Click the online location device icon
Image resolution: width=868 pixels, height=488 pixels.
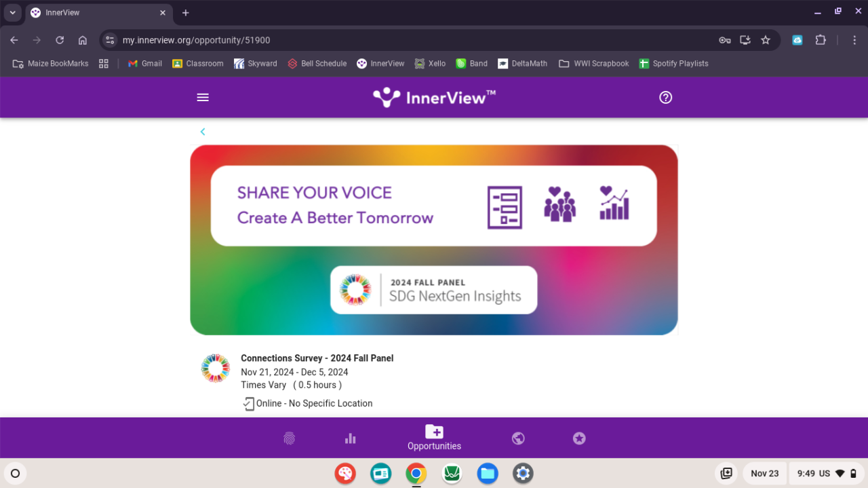point(249,404)
